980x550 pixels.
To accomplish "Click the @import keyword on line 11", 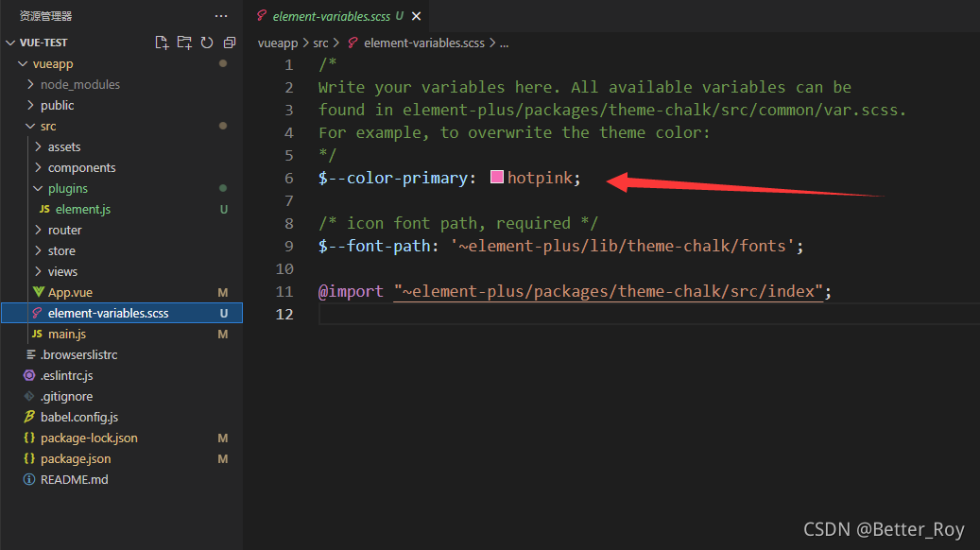I will point(351,292).
